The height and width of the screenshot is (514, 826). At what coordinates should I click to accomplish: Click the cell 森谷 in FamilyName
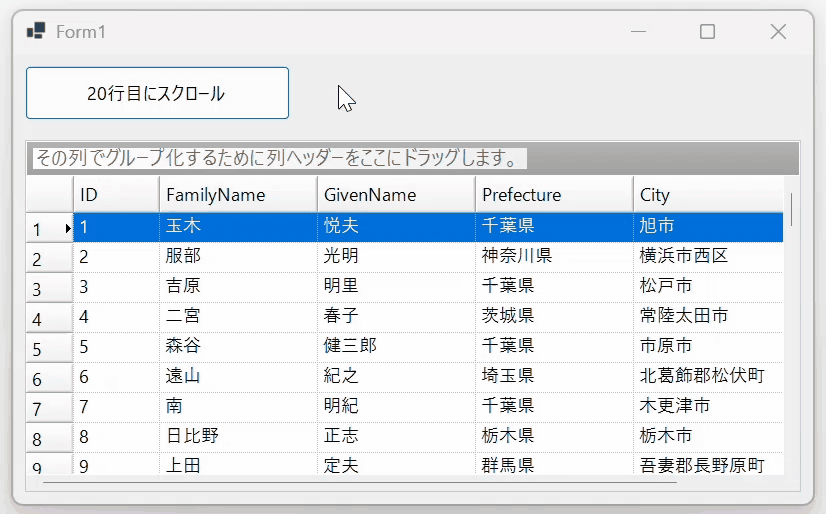tap(238, 348)
